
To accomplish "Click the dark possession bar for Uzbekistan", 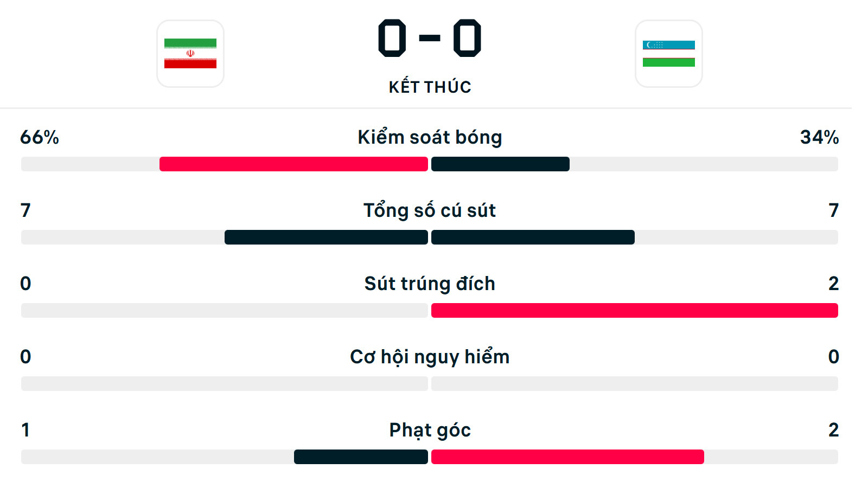I will tap(500, 164).
